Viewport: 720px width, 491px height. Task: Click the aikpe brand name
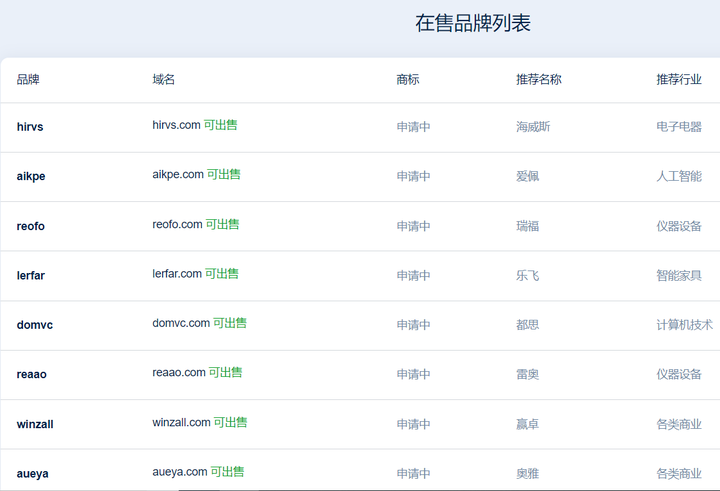(31, 176)
